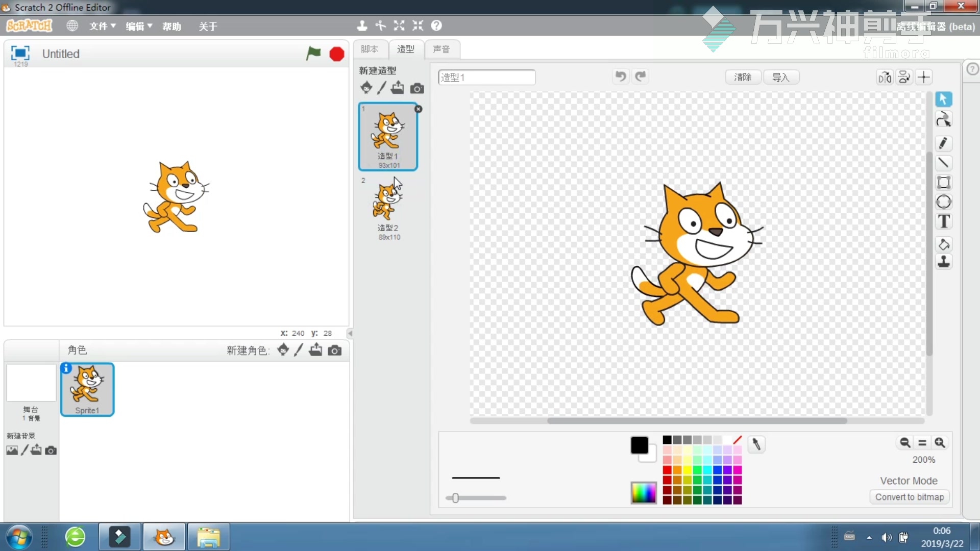The image size is (980, 551).
Task: Set costume center crosshair
Action: (x=923, y=77)
